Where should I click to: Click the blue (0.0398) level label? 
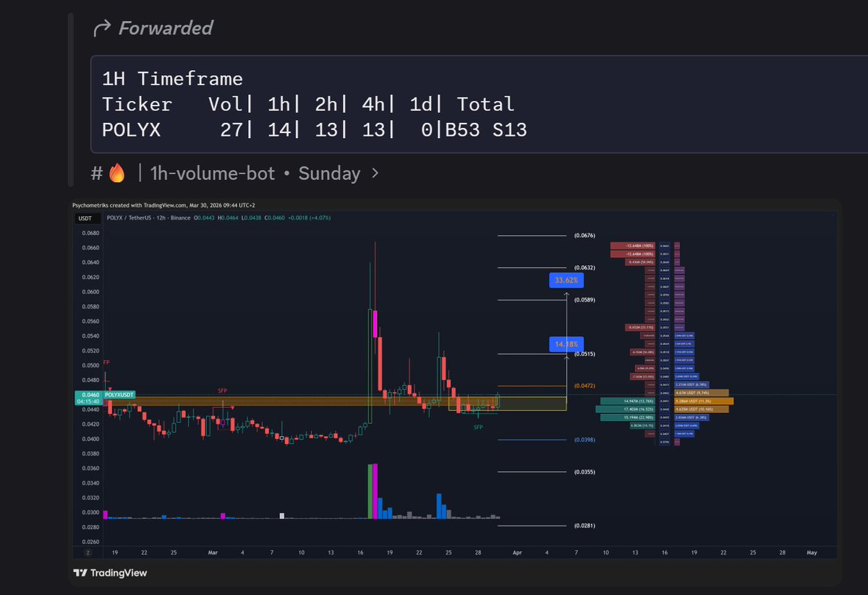584,440
